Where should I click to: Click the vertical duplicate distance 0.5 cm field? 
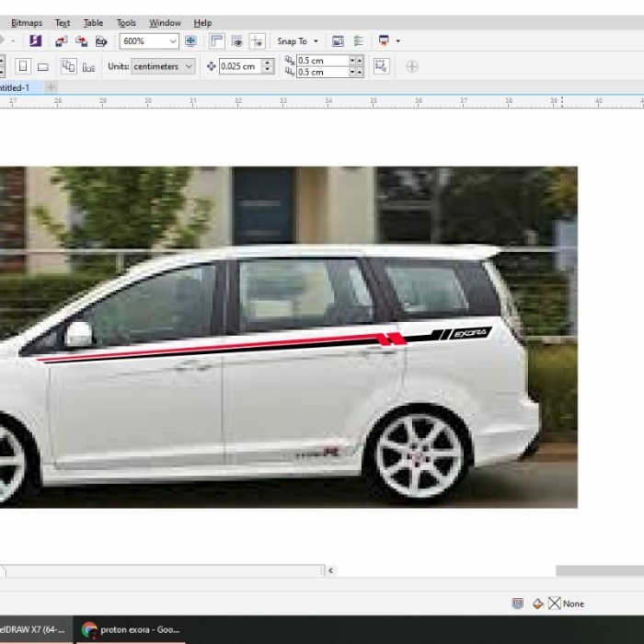click(x=322, y=72)
